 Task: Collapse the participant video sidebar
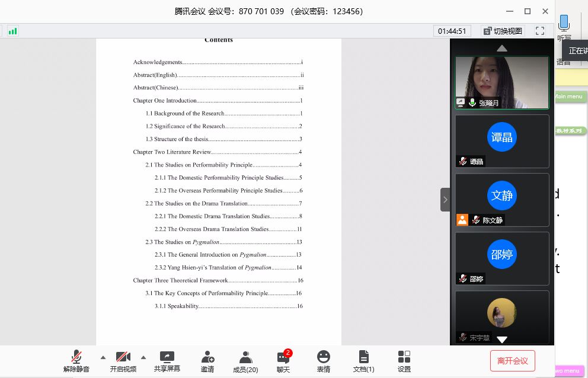tap(445, 200)
